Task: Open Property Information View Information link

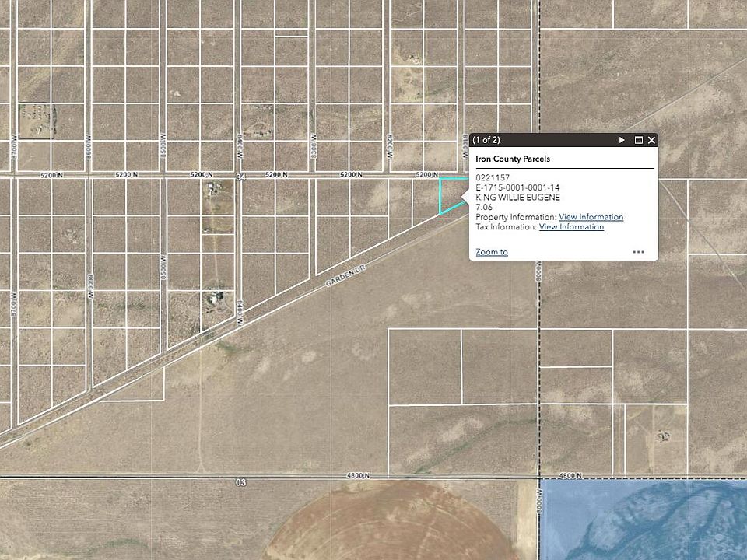Action: tap(591, 217)
